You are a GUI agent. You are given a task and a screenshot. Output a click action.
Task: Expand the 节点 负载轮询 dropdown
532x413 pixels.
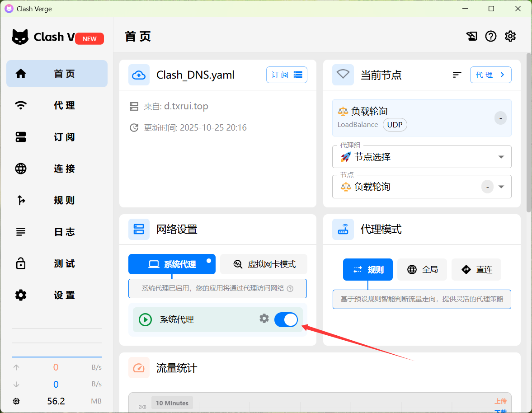click(x=501, y=187)
